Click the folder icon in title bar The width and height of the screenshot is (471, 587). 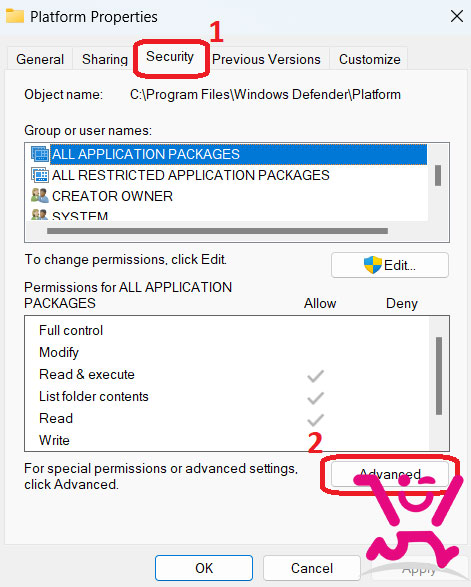15,16
